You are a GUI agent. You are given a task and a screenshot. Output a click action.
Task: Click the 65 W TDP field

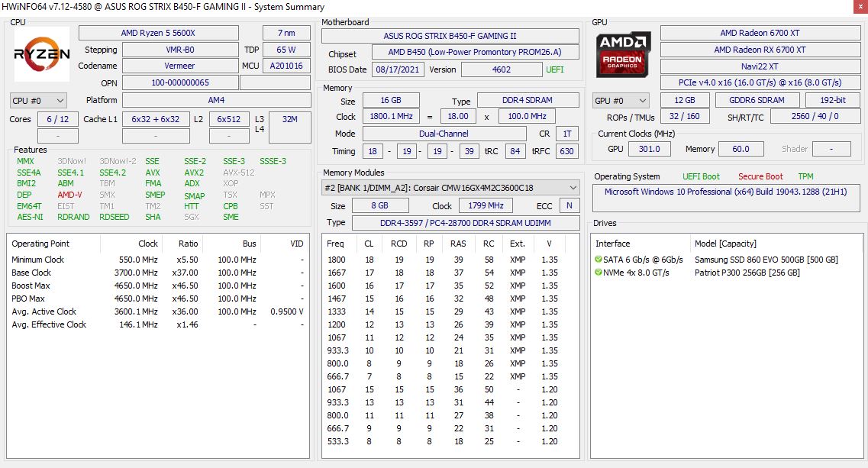tap(286, 50)
